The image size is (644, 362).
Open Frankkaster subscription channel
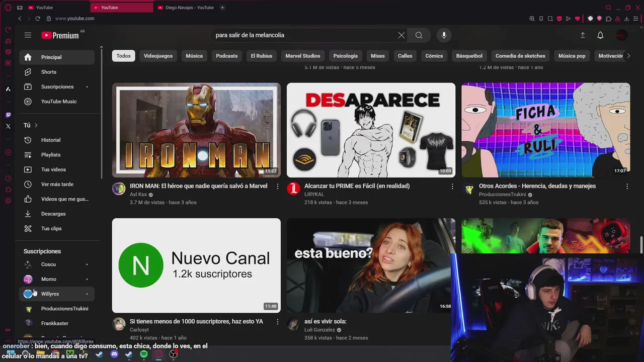[x=57, y=323]
